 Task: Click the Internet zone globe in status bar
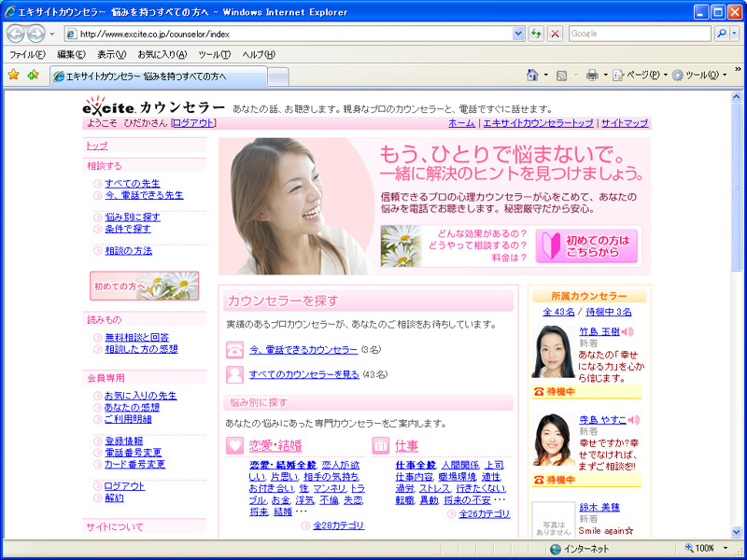click(555, 549)
